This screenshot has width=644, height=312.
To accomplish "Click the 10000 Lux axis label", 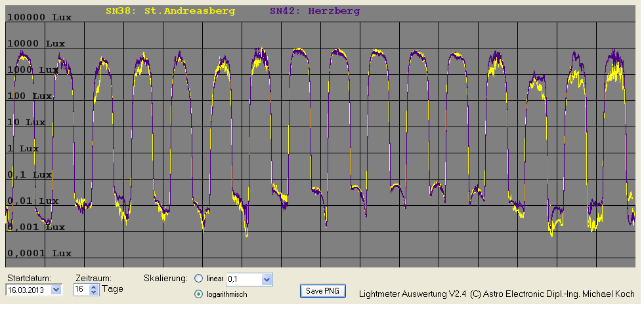I will (36, 43).
